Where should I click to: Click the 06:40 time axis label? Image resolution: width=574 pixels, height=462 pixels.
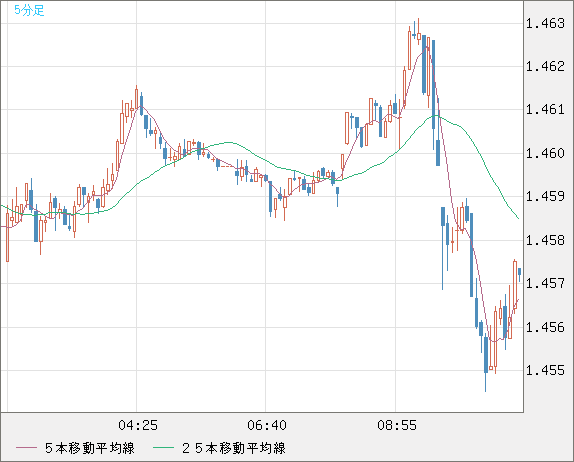coord(267,425)
